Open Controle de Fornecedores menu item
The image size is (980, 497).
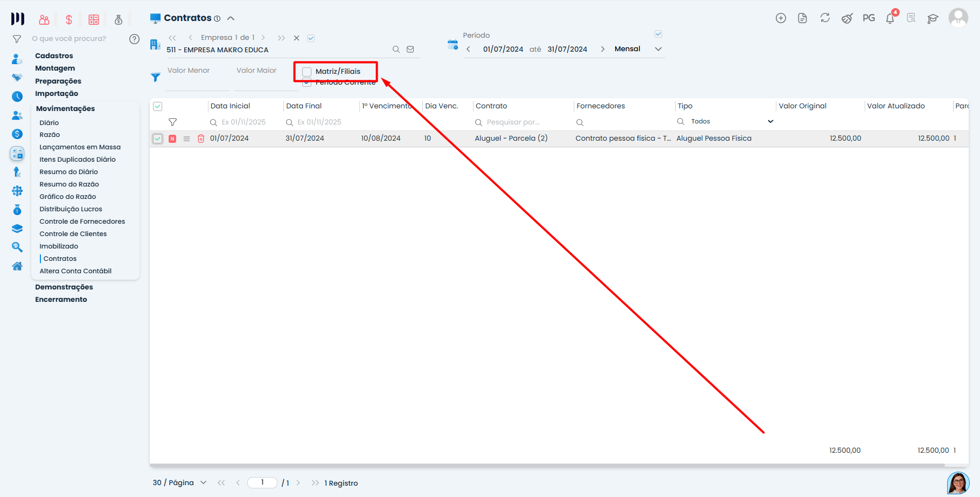(82, 222)
